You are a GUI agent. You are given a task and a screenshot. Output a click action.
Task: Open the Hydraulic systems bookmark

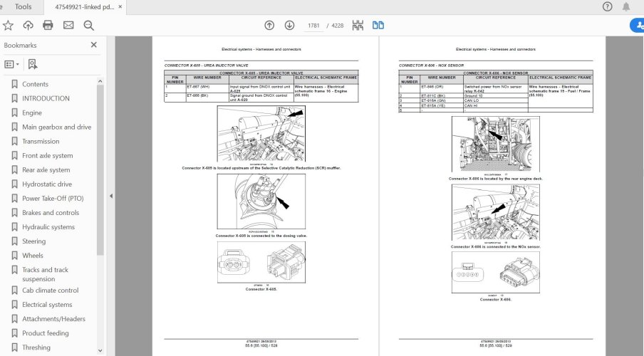(x=48, y=227)
